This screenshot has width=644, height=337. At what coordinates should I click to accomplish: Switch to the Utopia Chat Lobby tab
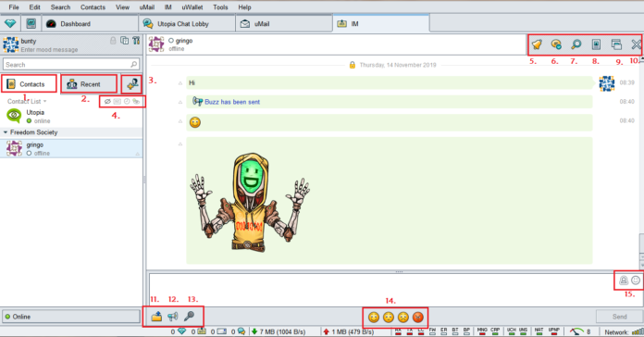[x=187, y=24]
